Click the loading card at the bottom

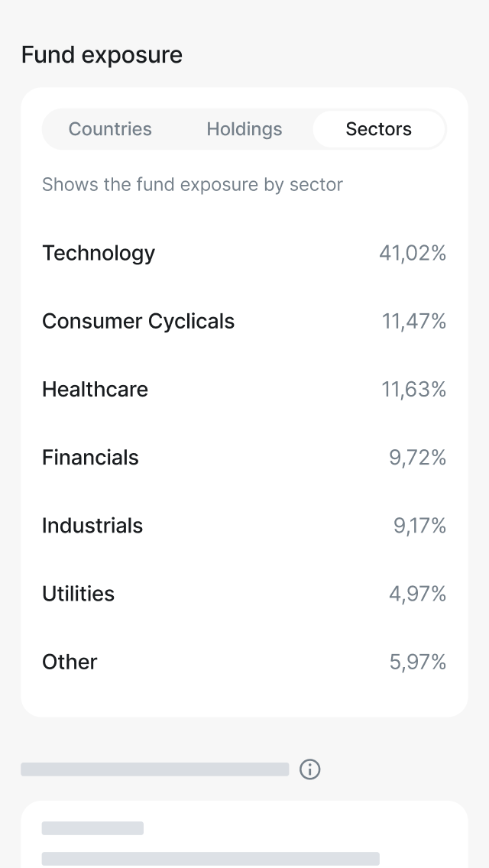[244, 833]
